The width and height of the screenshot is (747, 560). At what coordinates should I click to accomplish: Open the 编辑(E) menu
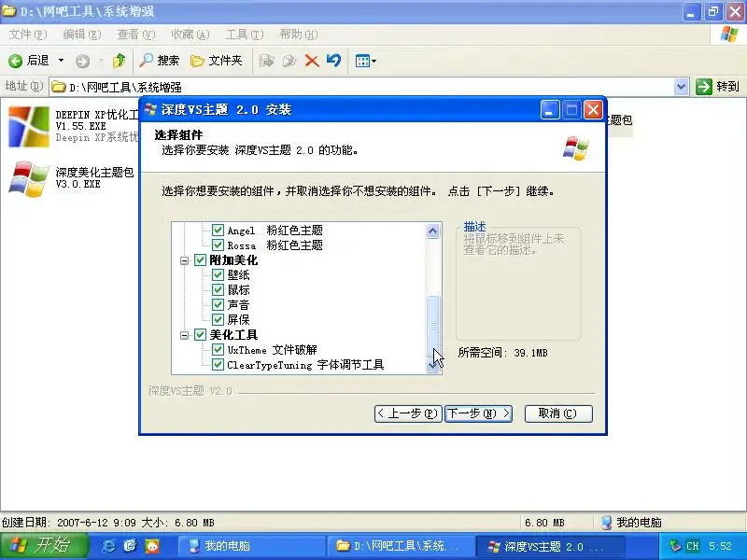click(x=82, y=35)
